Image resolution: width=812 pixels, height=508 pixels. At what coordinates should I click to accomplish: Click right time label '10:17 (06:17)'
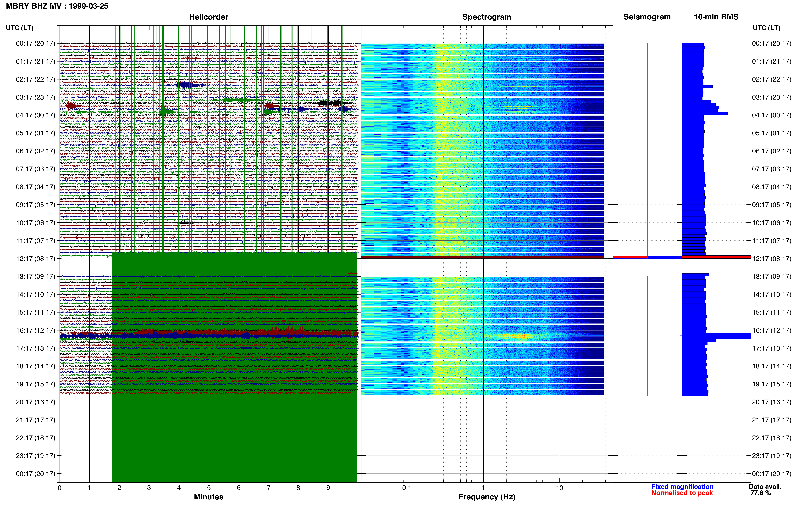pyautogui.click(x=772, y=223)
